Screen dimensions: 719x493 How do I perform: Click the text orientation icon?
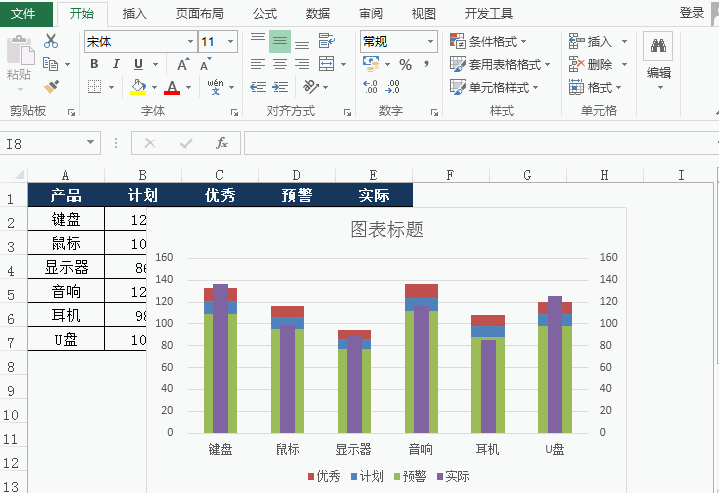coord(311,87)
